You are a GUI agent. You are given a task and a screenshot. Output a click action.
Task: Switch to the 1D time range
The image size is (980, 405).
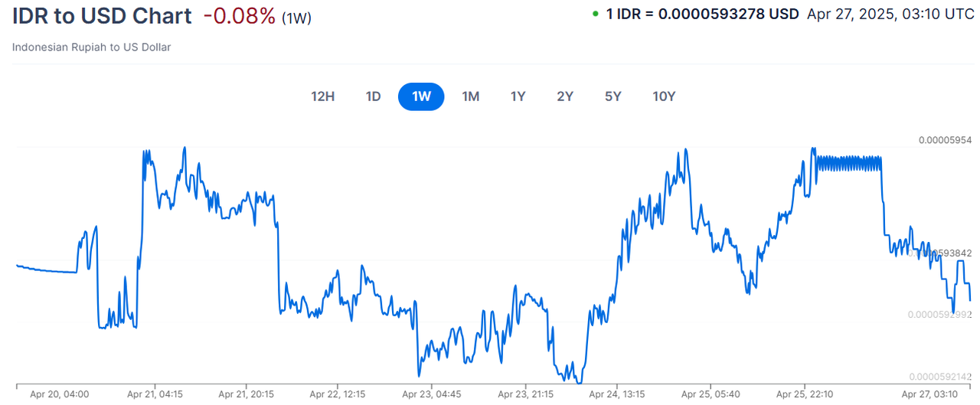pyautogui.click(x=373, y=96)
